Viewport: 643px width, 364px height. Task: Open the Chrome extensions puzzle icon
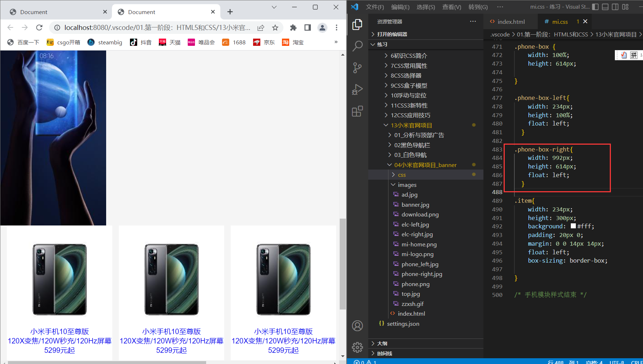click(293, 27)
